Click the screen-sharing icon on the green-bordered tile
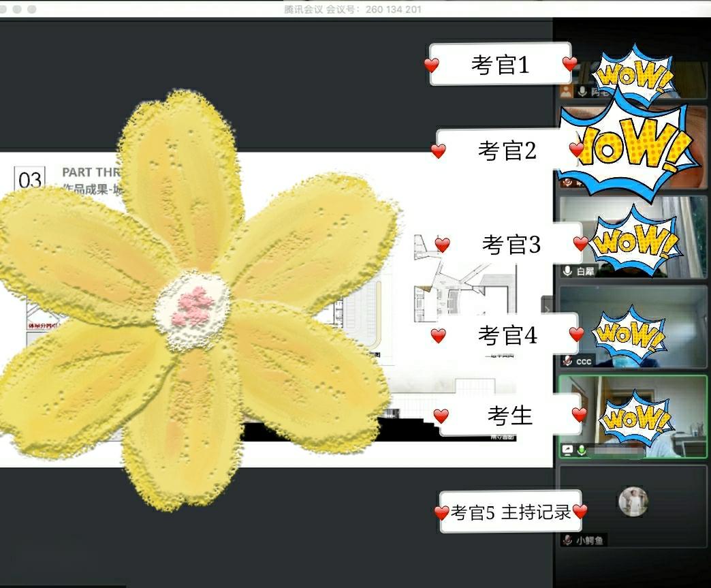711x588 pixels. [568, 450]
